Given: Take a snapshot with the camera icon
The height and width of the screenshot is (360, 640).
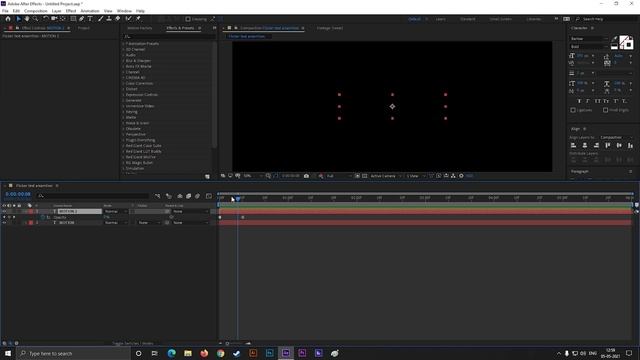Looking at the screenshot, I should 306,176.
